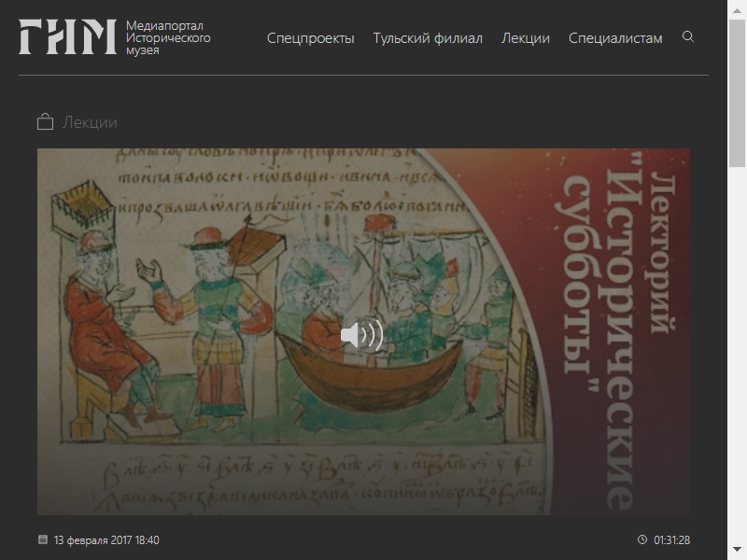747x560 pixels.
Task: Click the calendar icon beside the date
Action: (43, 539)
